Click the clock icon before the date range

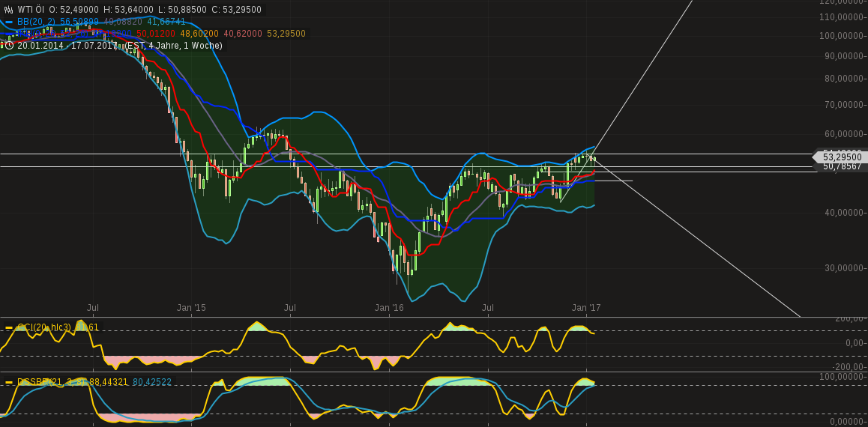click(9, 46)
